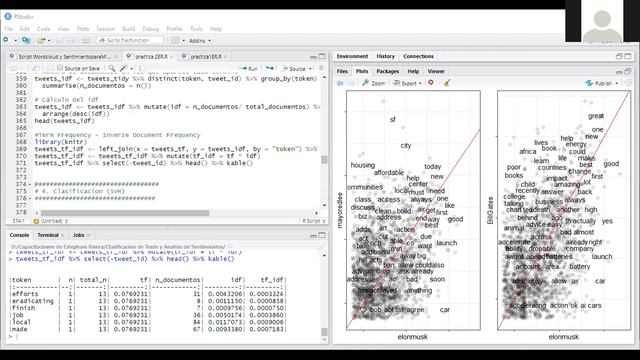Click the Run button in editor

(250, 69)
